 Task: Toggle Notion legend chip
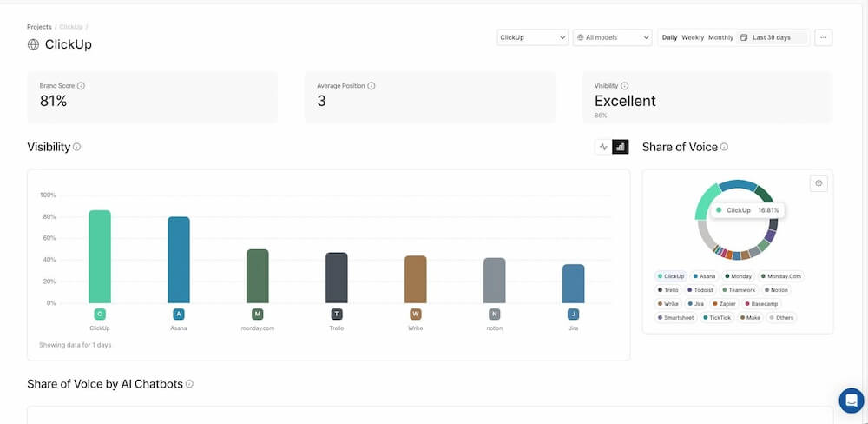tap(776, 290)
